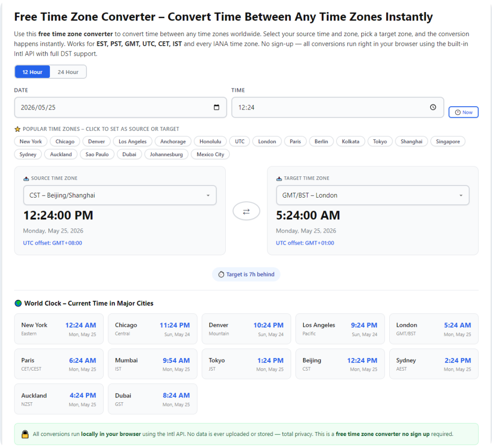Select the UTC time zone chip

tap(240, 142)
